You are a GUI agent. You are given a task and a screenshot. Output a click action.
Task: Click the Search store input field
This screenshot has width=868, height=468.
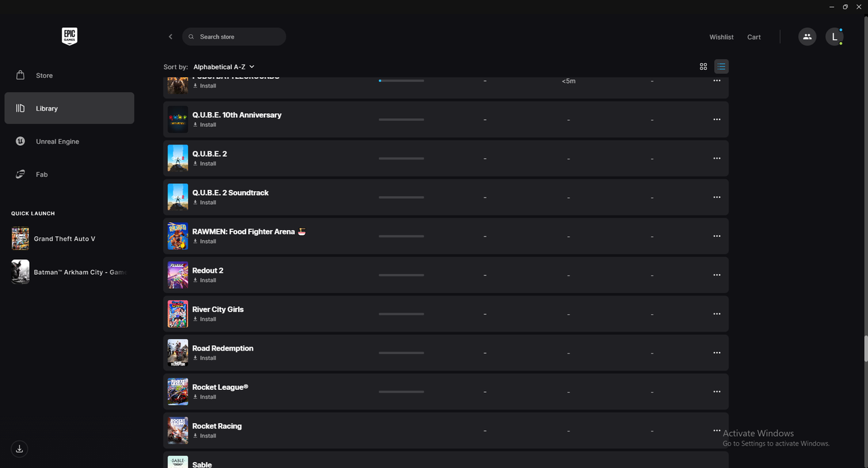click(234, 37)
